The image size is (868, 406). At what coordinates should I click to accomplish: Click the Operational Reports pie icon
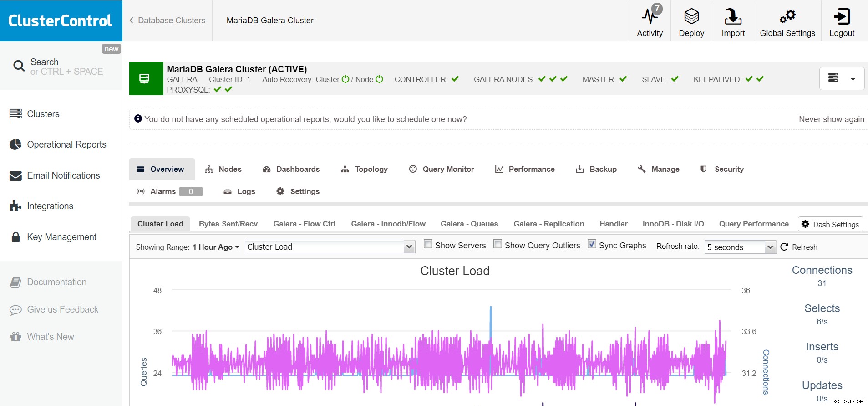tap(15, 144)
